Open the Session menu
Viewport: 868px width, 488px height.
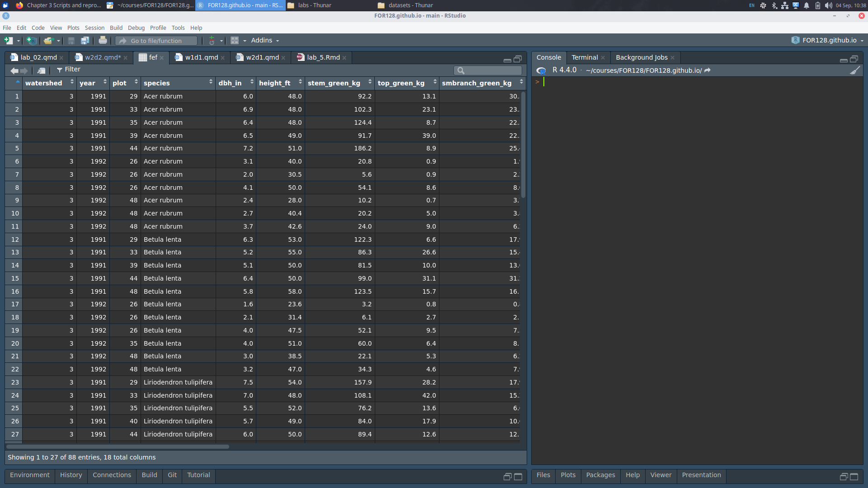point(94,28)
